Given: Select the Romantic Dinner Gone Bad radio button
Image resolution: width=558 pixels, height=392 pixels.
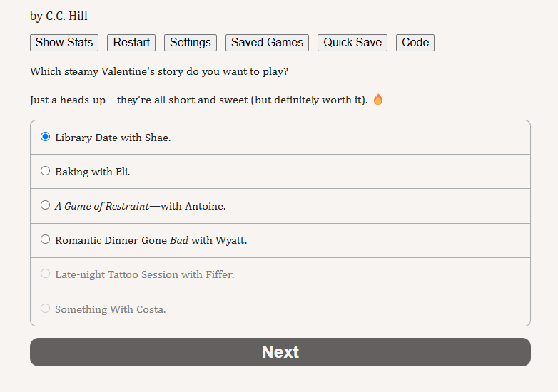Looking at the screenshot, I should (x=45, y=239).
